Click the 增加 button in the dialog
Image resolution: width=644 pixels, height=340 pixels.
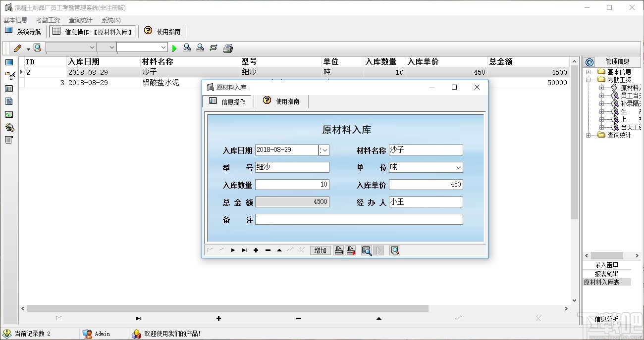tap(321, 250)
